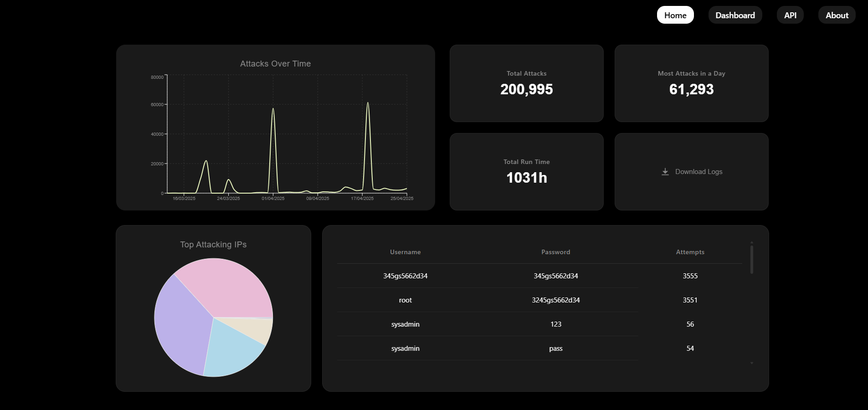This screenshot has width=868, height=410.
Task: Click the 09/04/2025 axis date label
Action: (318, 198)
